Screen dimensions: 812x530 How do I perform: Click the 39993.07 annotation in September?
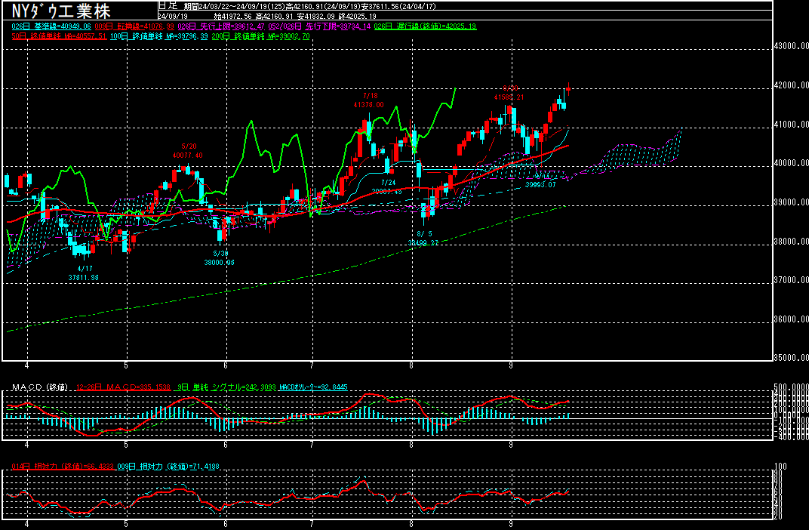pos(540,184)
